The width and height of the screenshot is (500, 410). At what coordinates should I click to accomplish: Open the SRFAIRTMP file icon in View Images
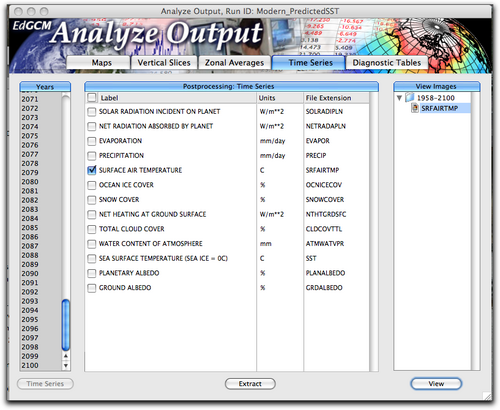point(415,108)
